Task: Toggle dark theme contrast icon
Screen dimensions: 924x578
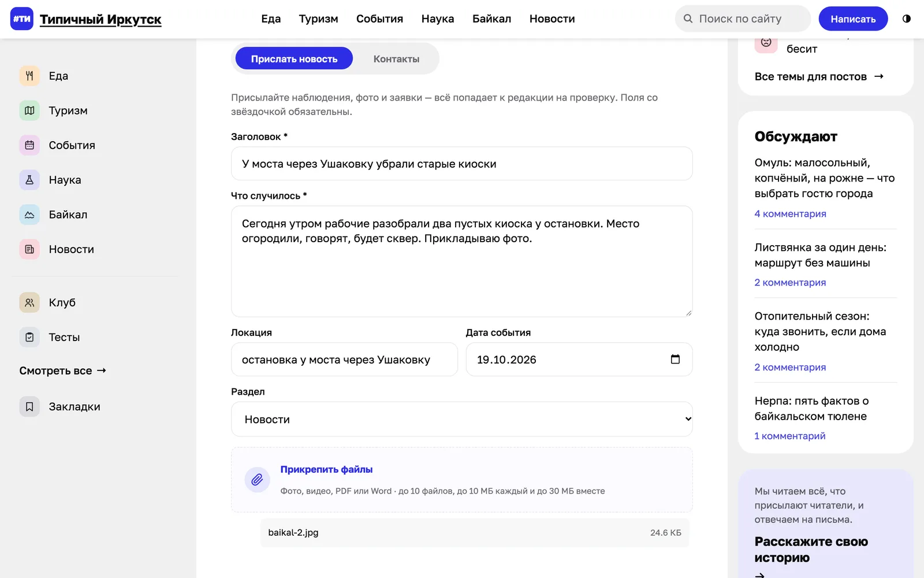Action: [x=907, y=18]
